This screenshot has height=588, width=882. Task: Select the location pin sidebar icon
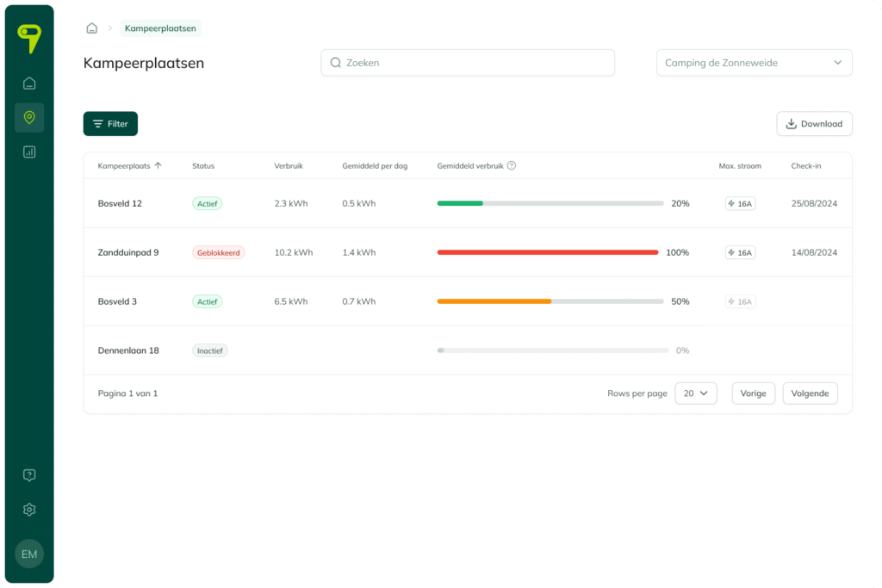pos(29,117)
